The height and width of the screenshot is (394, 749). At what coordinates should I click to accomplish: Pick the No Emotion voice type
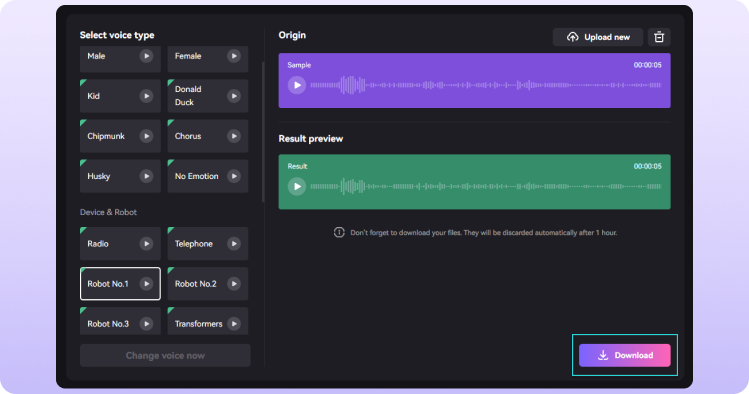[208, 176]
